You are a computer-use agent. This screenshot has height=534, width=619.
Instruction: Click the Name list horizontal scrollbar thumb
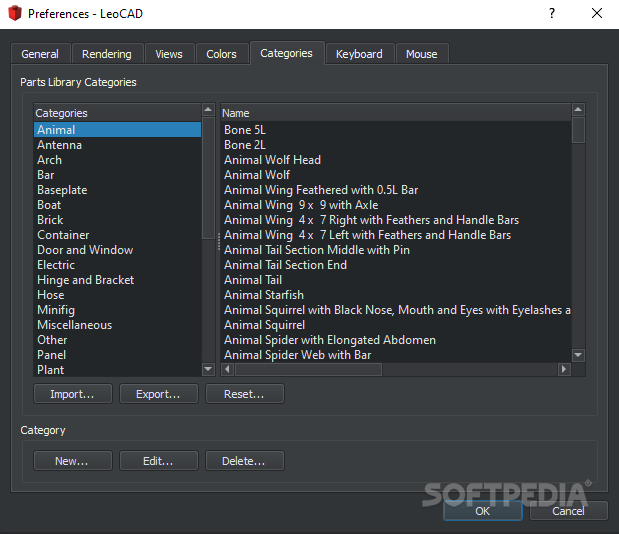(x=308, y=369)
